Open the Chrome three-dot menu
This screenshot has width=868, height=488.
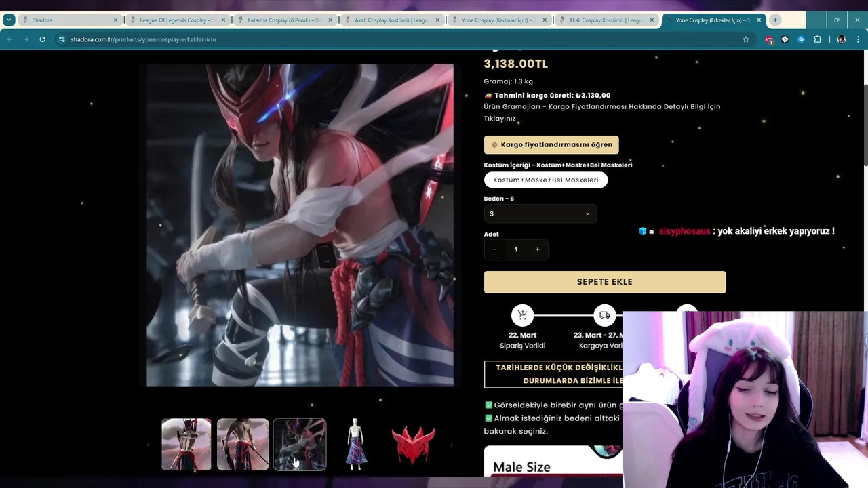pos(858,39)
